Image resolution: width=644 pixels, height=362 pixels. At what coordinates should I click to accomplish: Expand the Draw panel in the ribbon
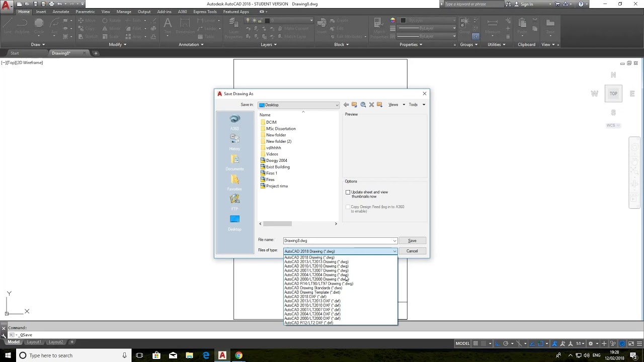(x=38, y=44)
